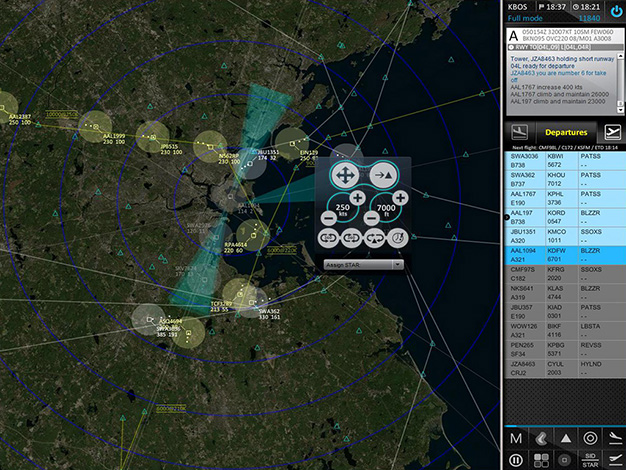Increase speed with the plus button
Screen dimensions: 626x470
click(357, 197)
